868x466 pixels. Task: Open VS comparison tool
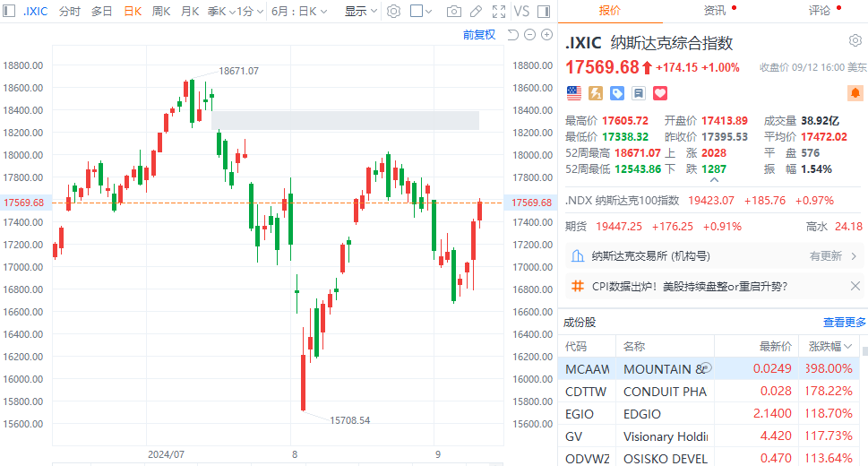[521, 11]
